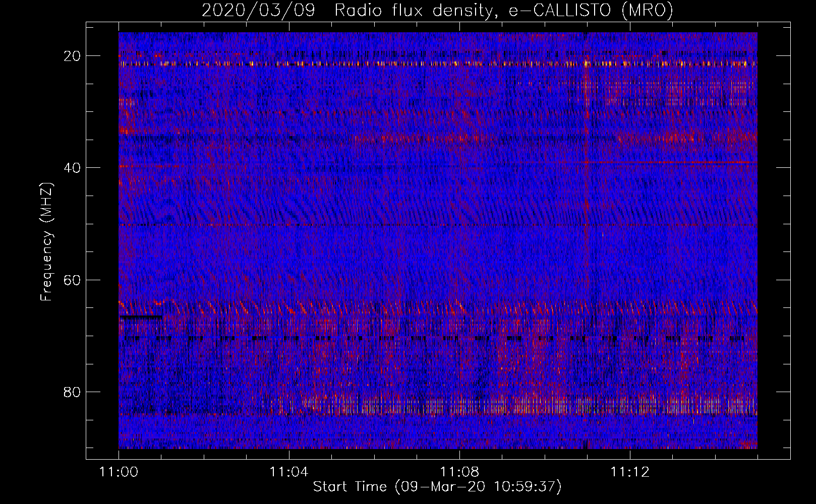Click the plot title '2020/03/09 Radio flux density, e-CALLISTO (MRO)'
816x504 pixels.
coord(437,11)
